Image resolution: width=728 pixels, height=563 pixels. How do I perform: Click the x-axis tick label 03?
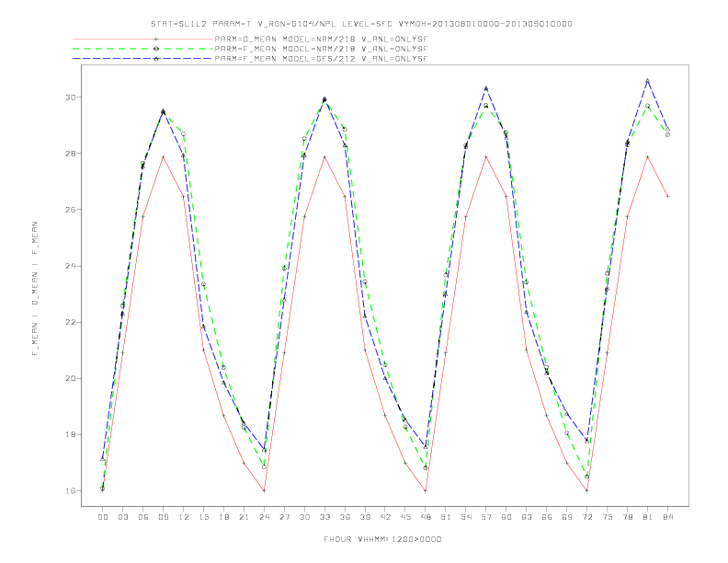tap(122, 517)
